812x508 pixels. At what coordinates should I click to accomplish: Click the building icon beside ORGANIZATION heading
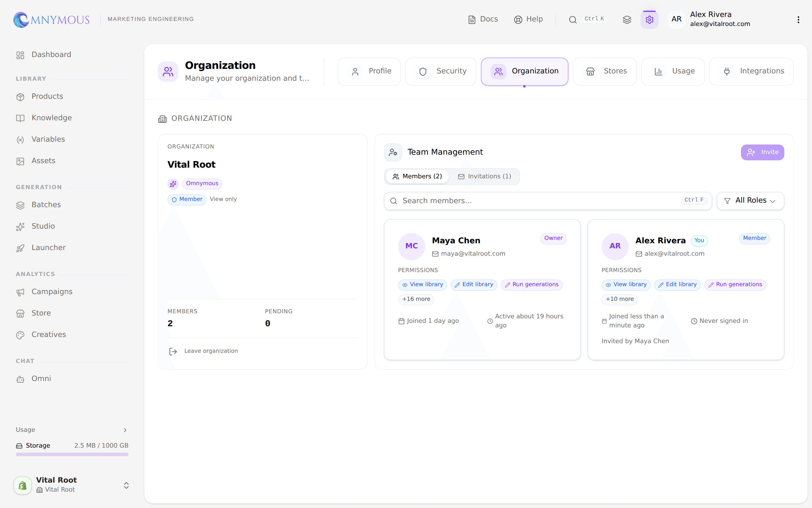point(162,119)
